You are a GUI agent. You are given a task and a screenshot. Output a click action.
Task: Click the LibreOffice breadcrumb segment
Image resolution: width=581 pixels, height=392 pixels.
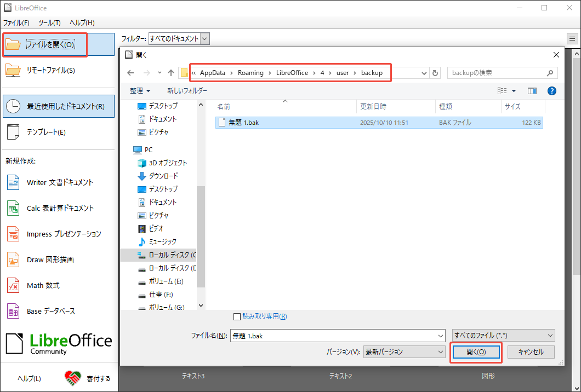coord(292,73)
